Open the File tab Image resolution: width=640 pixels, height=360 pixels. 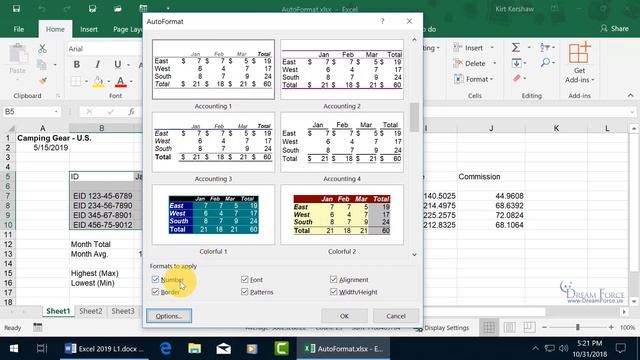[x=19, y=29]
